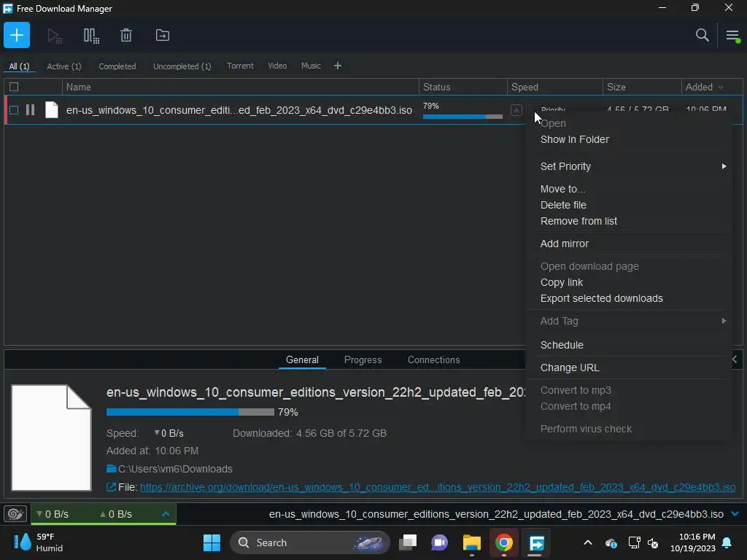The image size is (747, 560).
Task: Open Task View from taskbar
Action: coord(408,542)
